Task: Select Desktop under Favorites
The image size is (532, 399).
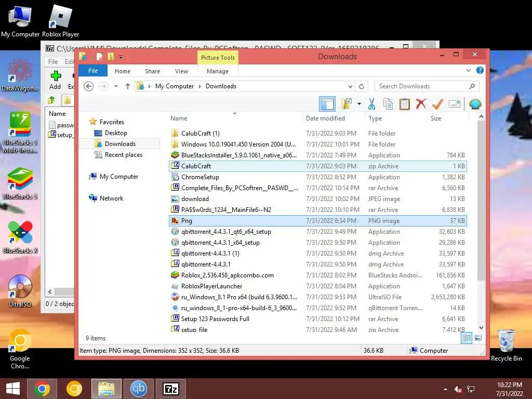Action: (x=116, y=133)
